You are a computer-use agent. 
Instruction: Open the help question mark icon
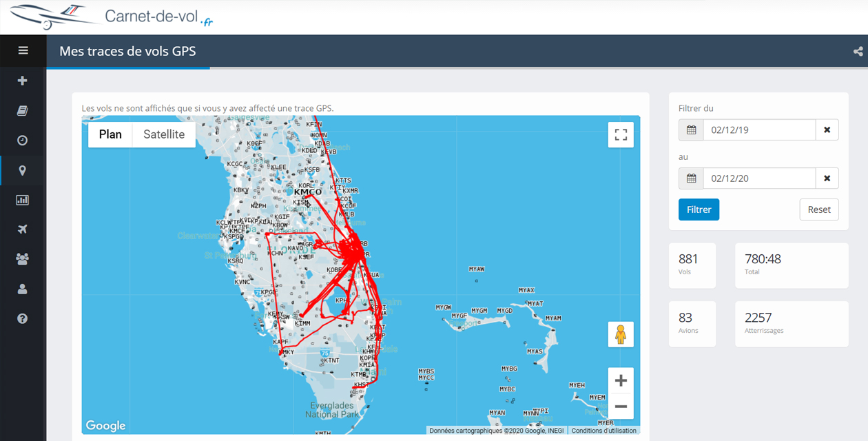[x=23, y=318]
